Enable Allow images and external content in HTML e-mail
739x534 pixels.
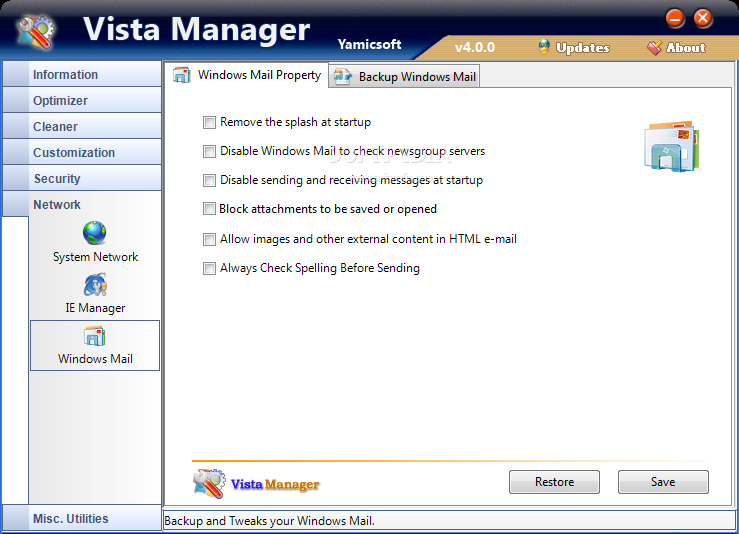pos(209,239)
